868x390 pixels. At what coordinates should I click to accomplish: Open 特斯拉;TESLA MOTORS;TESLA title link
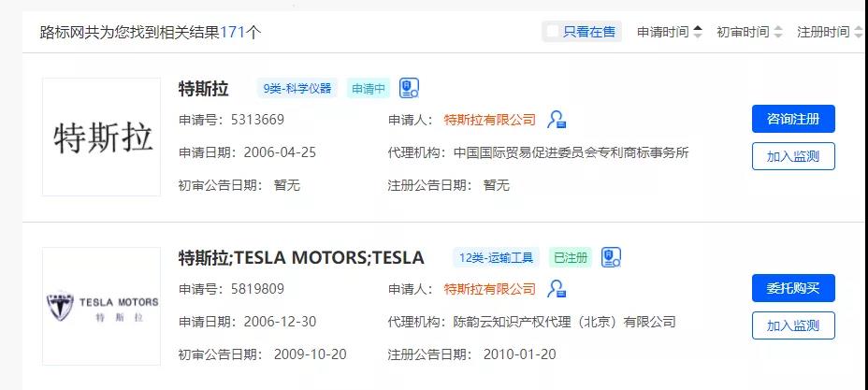pos(301,258)
